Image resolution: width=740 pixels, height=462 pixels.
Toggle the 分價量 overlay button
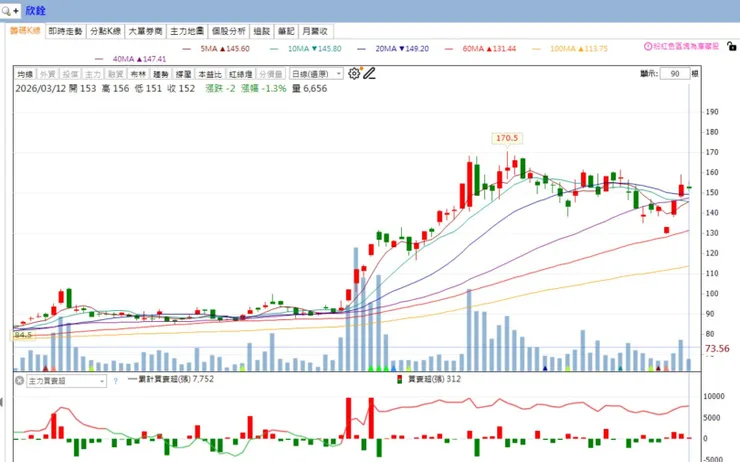pos(271,74)
